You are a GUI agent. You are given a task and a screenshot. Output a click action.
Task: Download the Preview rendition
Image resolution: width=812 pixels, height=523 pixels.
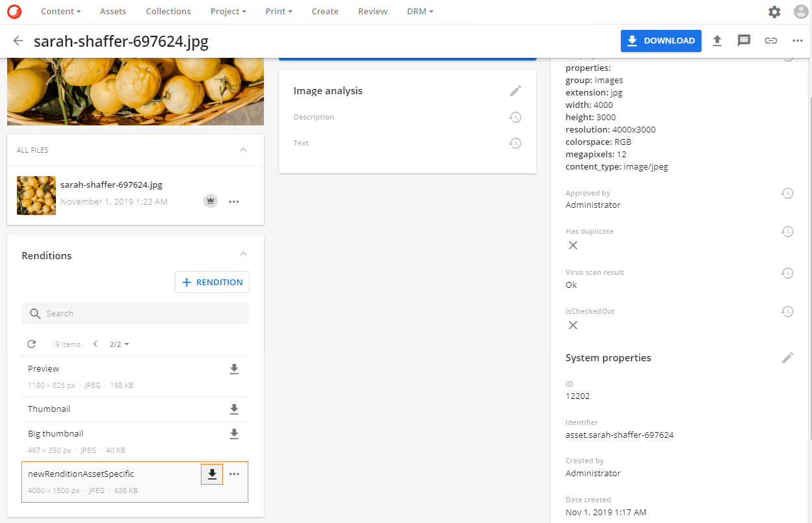234,369
